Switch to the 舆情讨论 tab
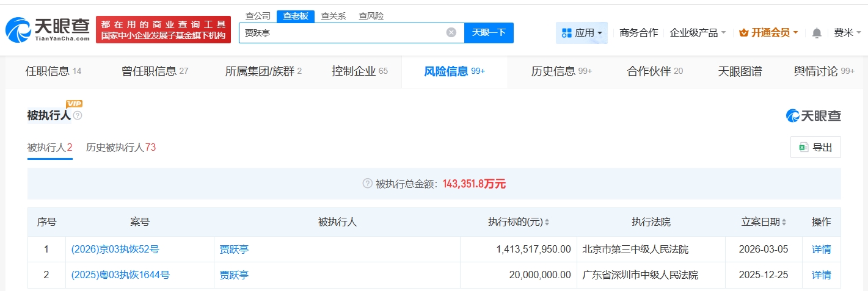Viewport: 868px width, 291px height. coord(824,71)
